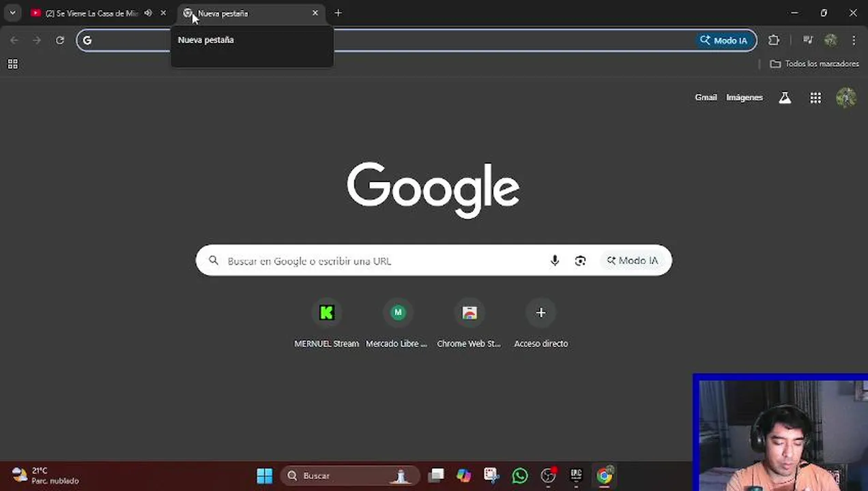This screenshot has height=491, width=868.
Task: Open the Mercado Libre shortcut
Action: [x=397, y=325]
